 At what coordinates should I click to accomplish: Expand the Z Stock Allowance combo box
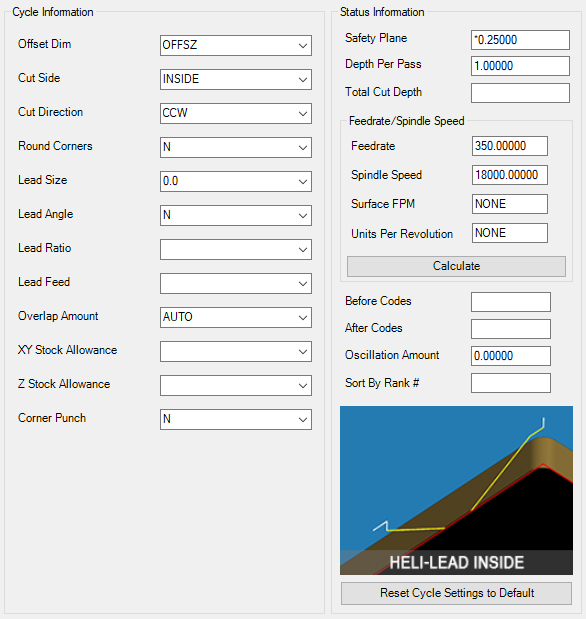tap(236, 385)
